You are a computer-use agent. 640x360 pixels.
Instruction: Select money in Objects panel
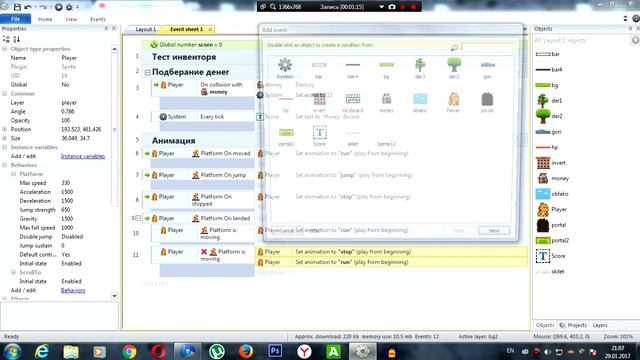(x=552, y=178)
